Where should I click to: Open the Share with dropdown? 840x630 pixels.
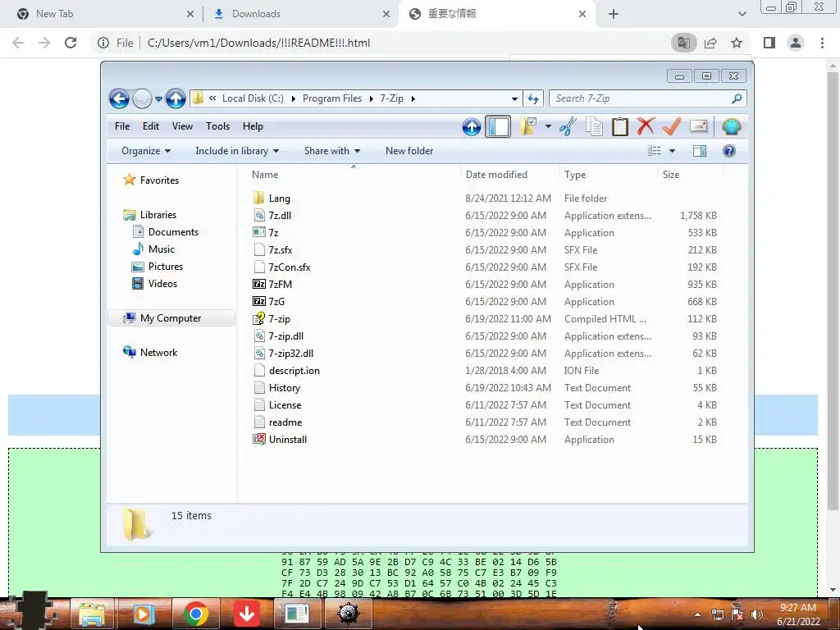click(x=331, y=151)
